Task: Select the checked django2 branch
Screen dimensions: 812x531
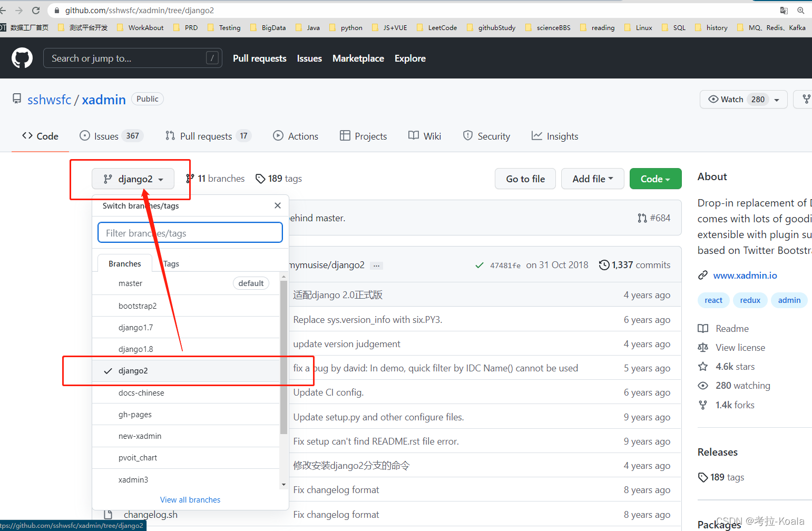Action: (186, 371)
